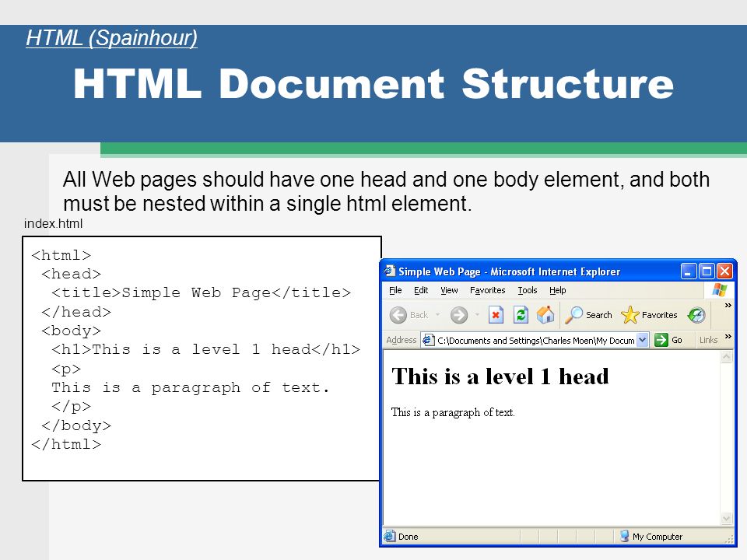Go to Home page icon
The width and height of the screenshot is (747, 560).
pyautogui.click(x=545, y=315)
